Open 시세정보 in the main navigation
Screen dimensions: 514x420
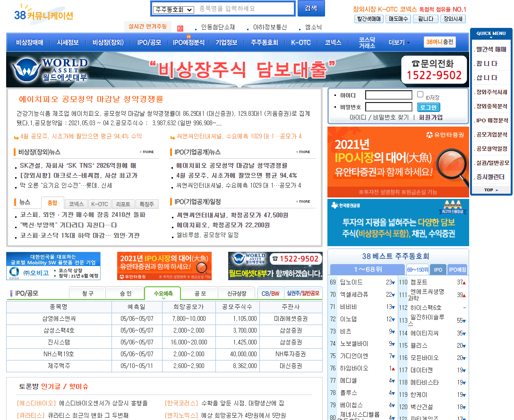[x=68, y=43]
